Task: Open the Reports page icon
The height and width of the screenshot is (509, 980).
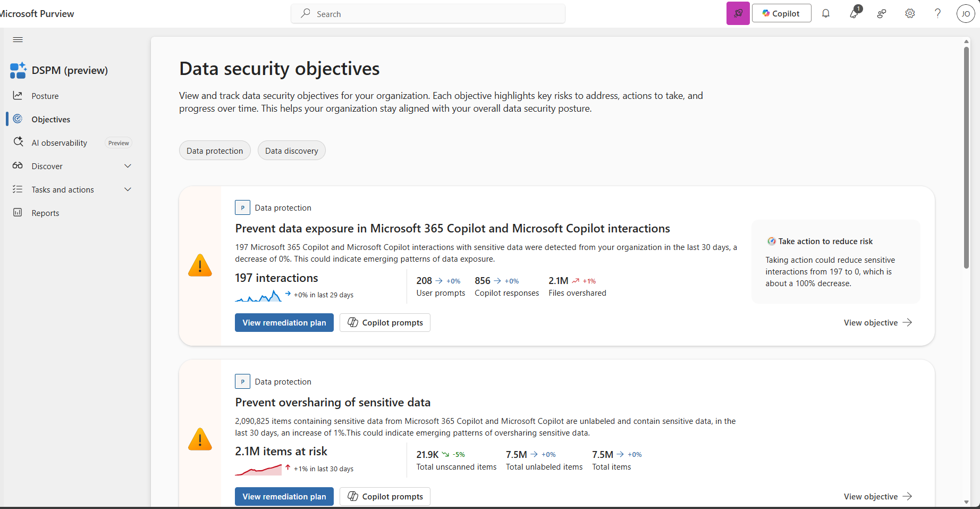Action: pyautogui.click(x=18, y=213)
